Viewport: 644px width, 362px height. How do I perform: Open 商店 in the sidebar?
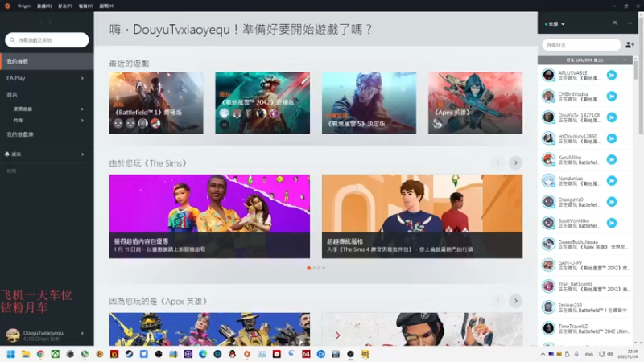click(12, 95)
